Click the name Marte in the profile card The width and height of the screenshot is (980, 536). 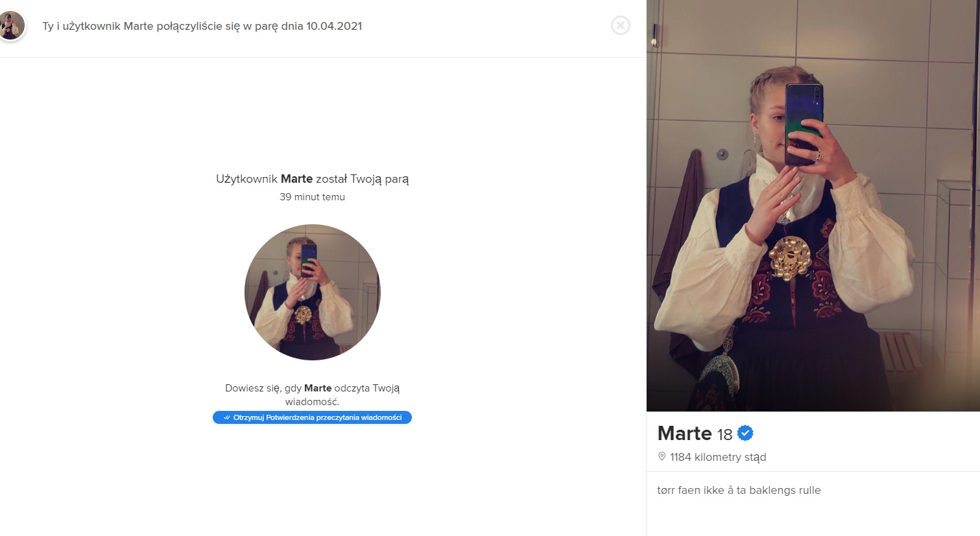[684, 433]
